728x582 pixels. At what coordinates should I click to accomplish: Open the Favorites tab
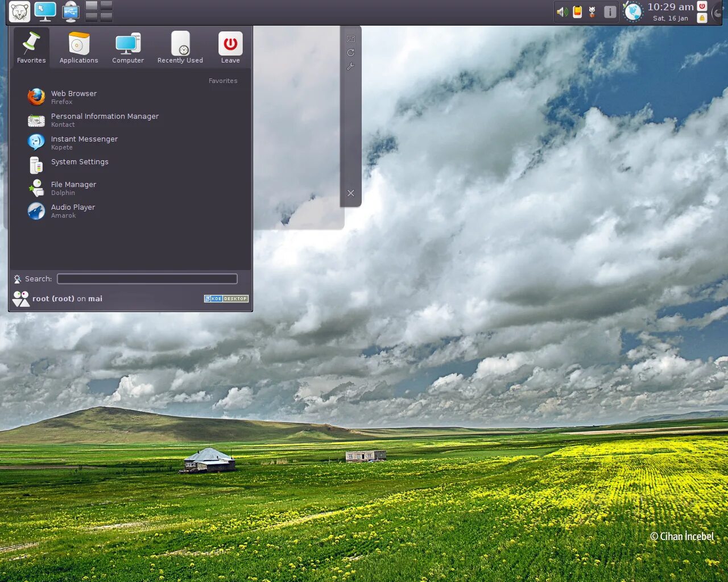(31, 47)
